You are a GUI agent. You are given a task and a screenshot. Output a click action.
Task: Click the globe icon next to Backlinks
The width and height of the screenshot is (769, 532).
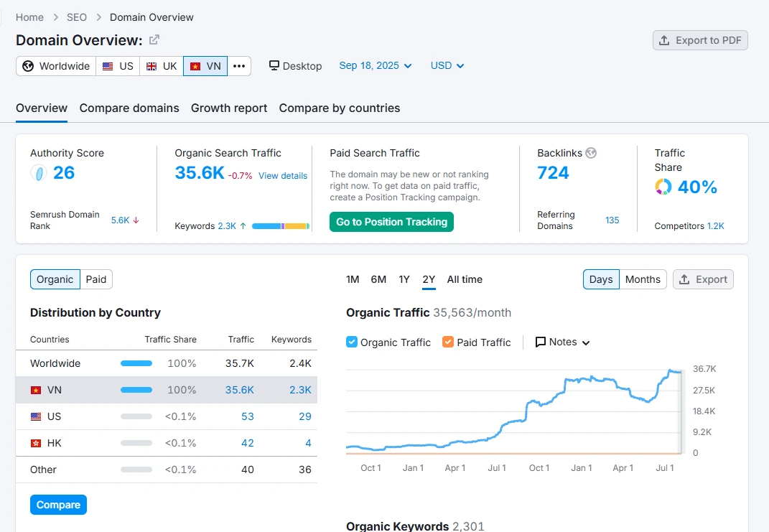coord(591,153)
